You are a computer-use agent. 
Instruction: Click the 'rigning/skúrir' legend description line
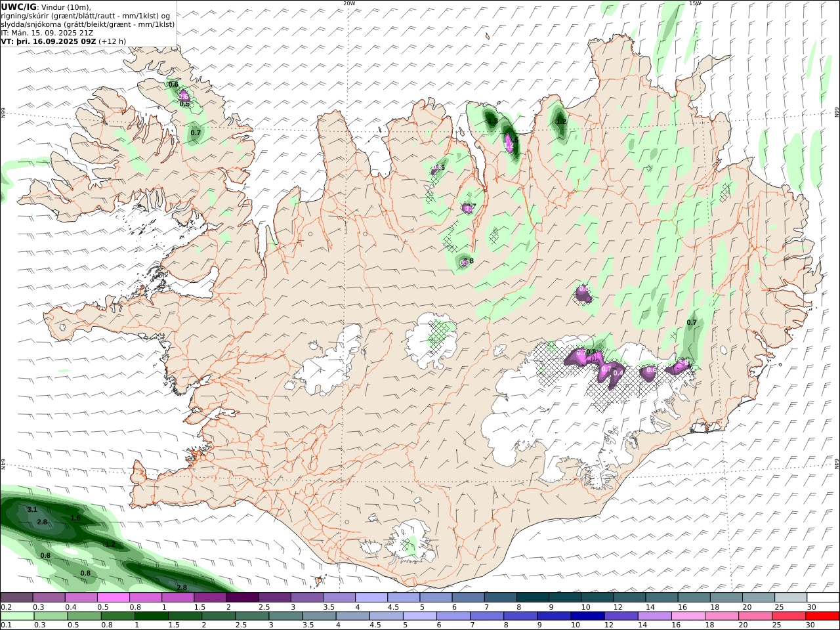point(86,16)
